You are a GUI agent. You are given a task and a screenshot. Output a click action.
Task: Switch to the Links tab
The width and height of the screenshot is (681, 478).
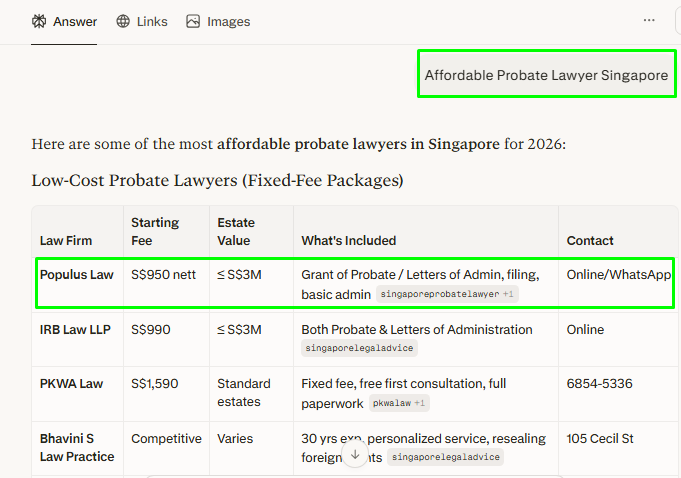151,21
